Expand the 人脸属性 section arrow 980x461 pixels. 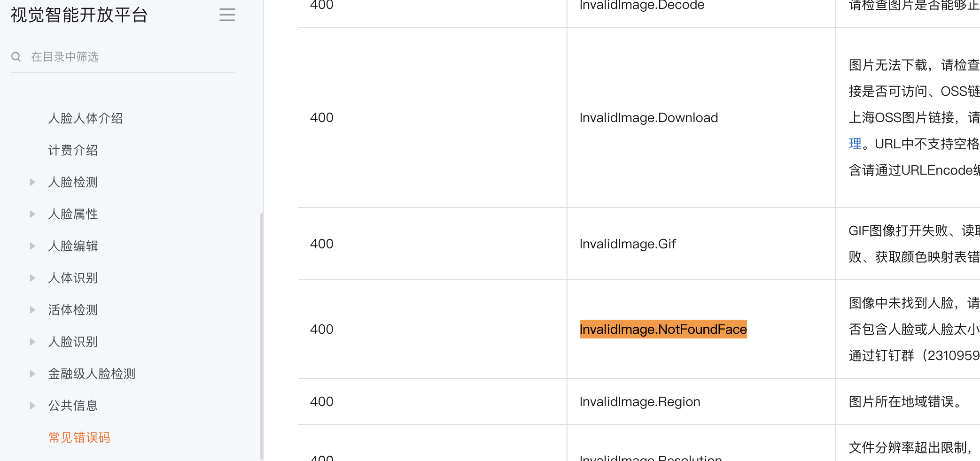(32, 214)
